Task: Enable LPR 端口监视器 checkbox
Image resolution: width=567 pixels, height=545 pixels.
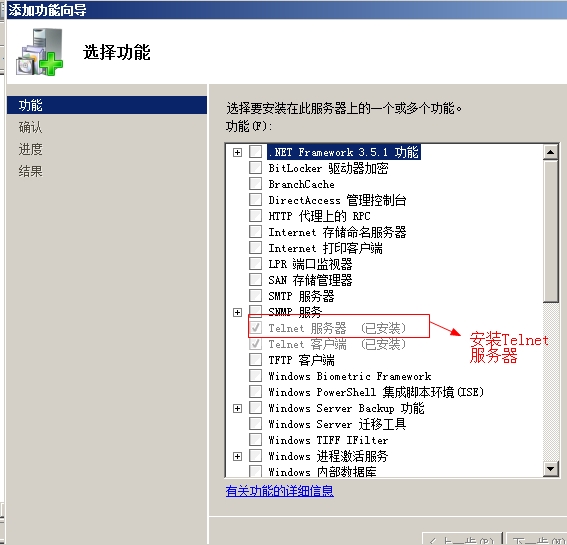Action: click(x=255, y=264)
